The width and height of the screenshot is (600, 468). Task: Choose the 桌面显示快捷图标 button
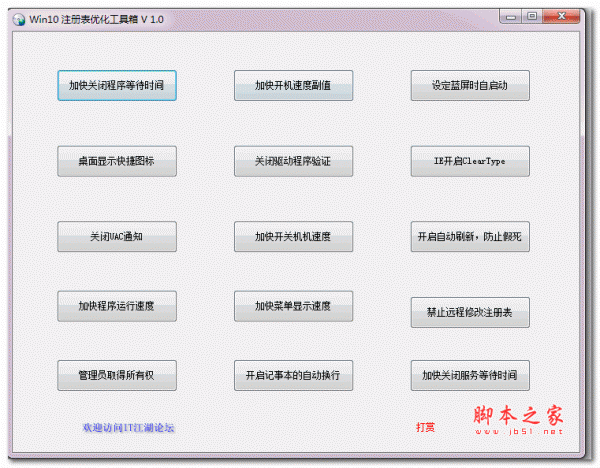point(117,161)
